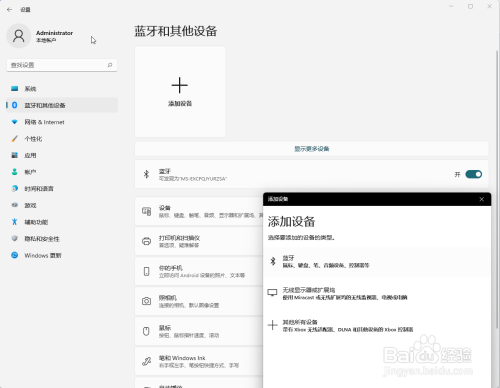This screenshot has width=500, height=388.
Task: Open 游戏 settings page
Action: click(x=62, y=205)
